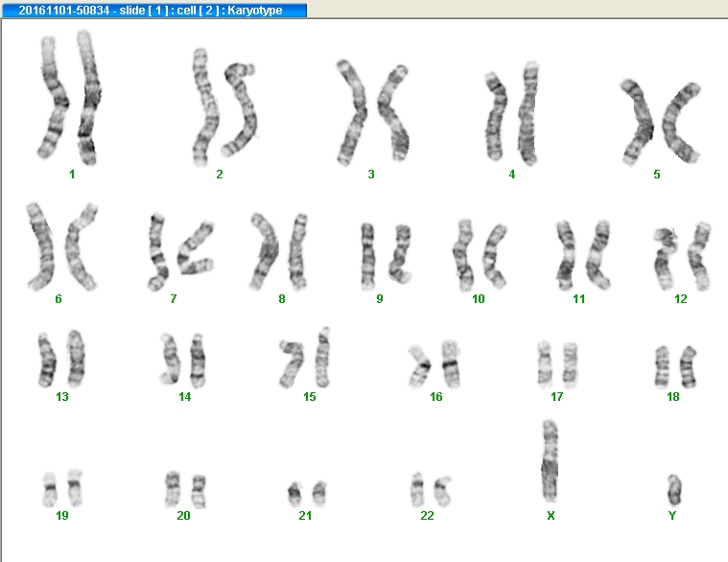Select the Y chromosome image
728x562 pixels.
[x=674, y=490]
